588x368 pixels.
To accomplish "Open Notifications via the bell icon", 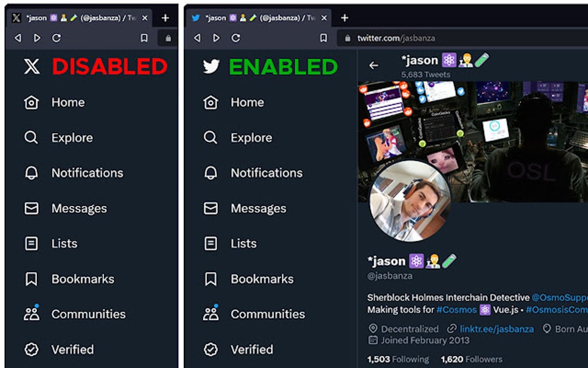I will 266,173.
